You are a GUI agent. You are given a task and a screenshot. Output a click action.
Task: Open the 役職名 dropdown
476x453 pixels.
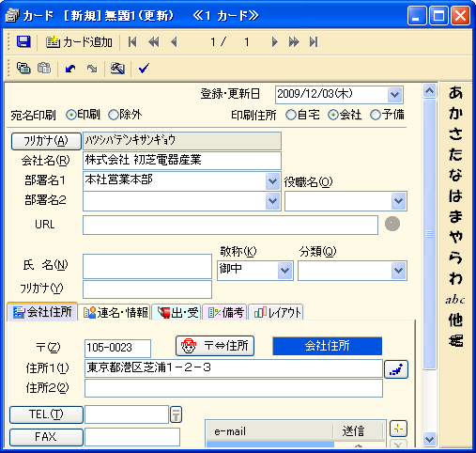tap(398, 201)
